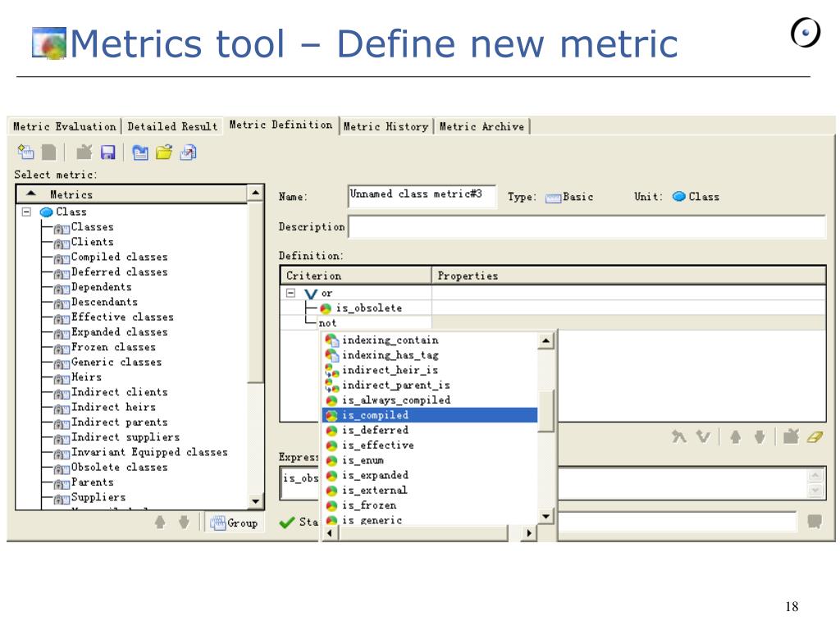Pick indexing_has_tag from the list
This screenshot has width=840, height=630.
pos(430,355)
